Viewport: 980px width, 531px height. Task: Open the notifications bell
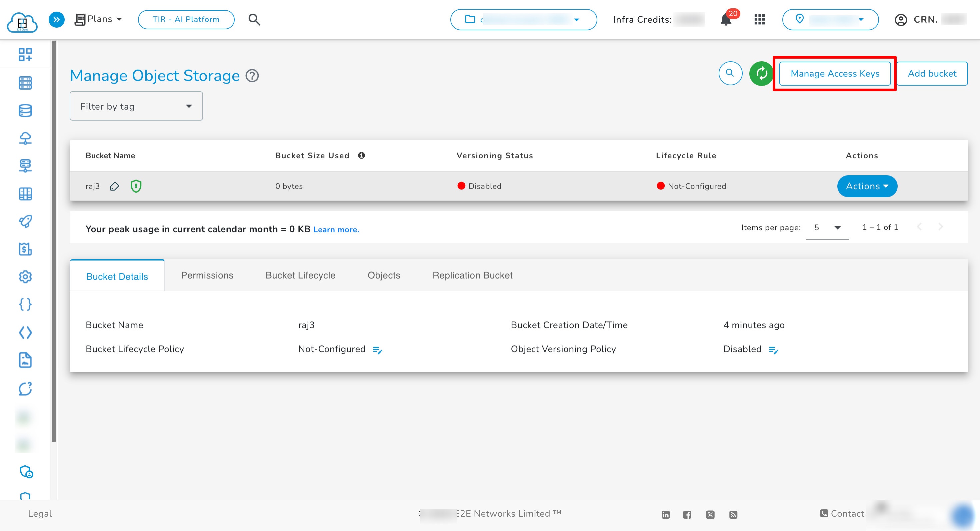click(726, 19)
